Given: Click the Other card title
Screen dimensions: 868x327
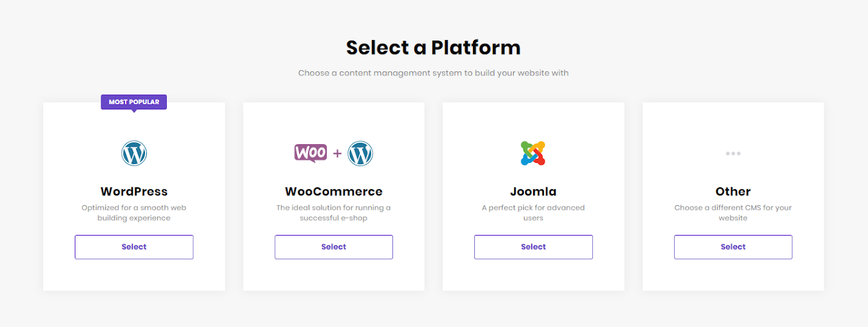Looking at the screenshot, I should click(733, 191).
